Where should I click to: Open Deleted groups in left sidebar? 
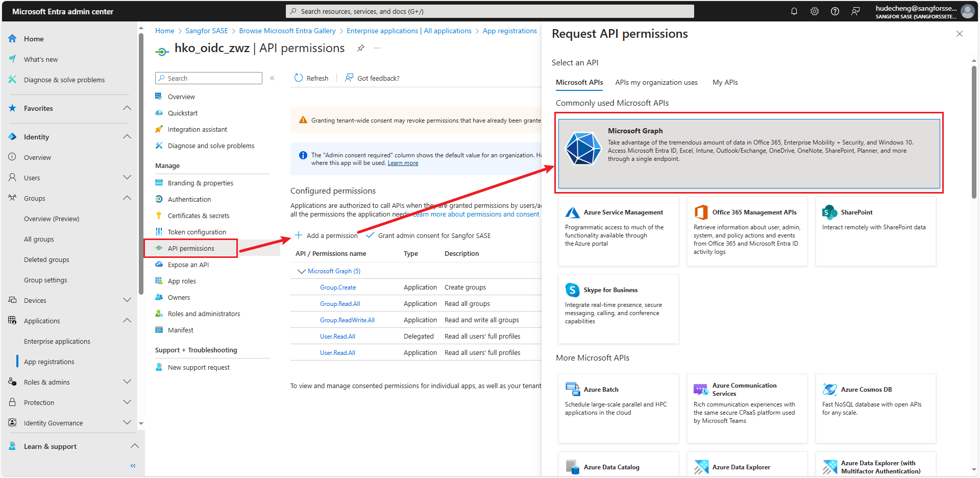46,259
